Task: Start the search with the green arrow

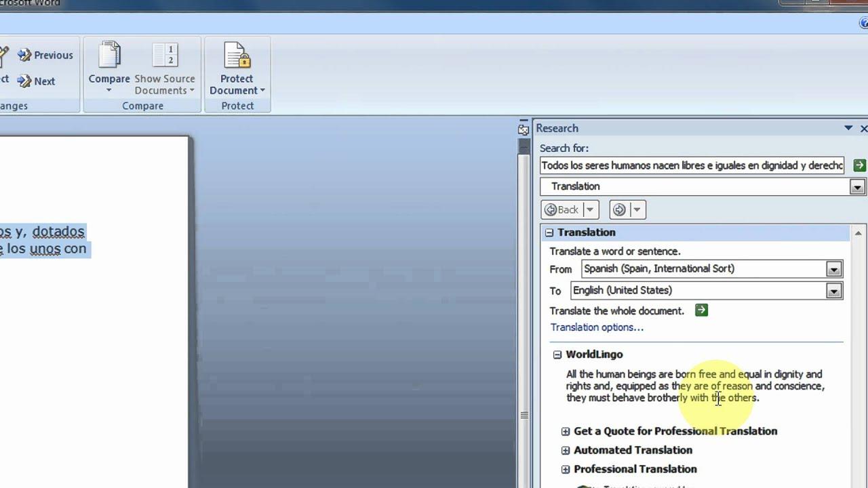Action: tap(859, 165)
